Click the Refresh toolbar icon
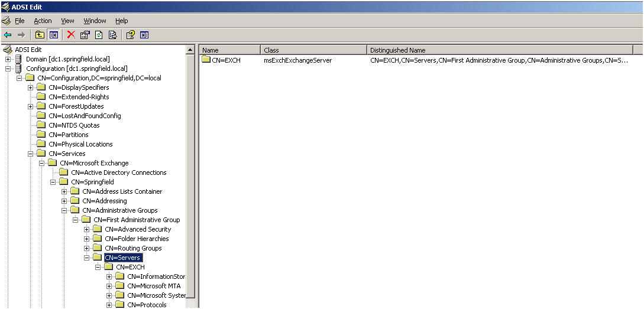Screen dimensions: 644x309 pyautogui.click(x=99, y=35)
